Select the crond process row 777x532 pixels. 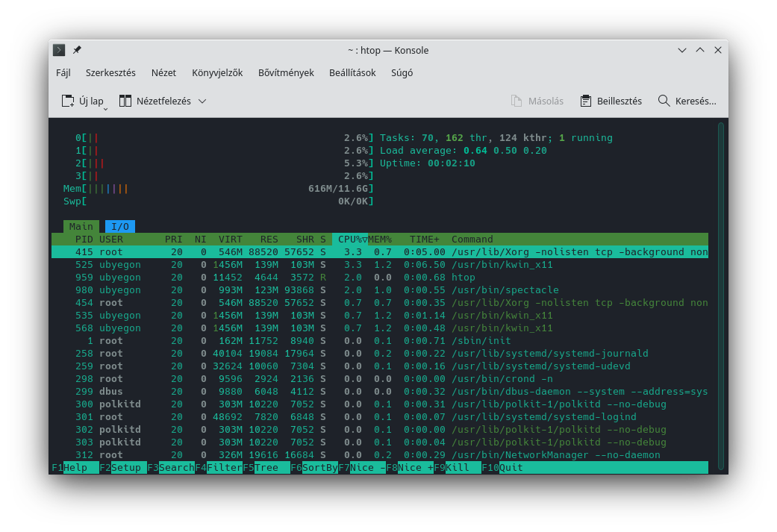pyautogui.click(x=380, y=379)
